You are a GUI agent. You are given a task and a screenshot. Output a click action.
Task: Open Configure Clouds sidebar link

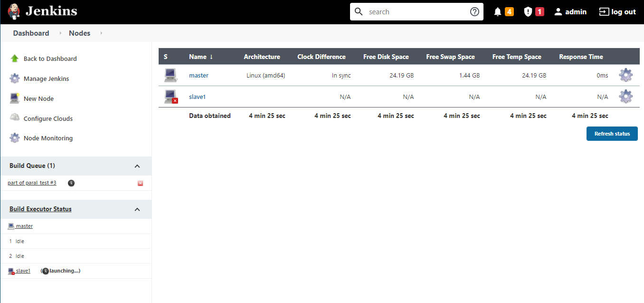[48, 118]
